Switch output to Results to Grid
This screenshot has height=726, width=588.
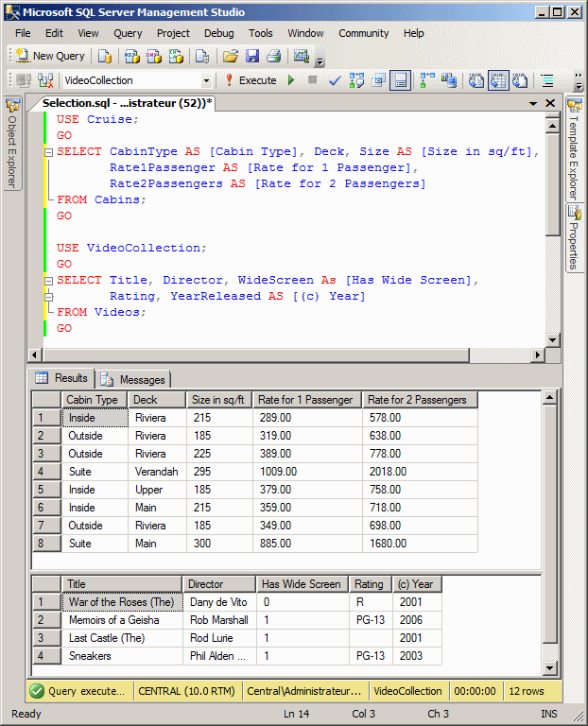(x=498, y=80)
